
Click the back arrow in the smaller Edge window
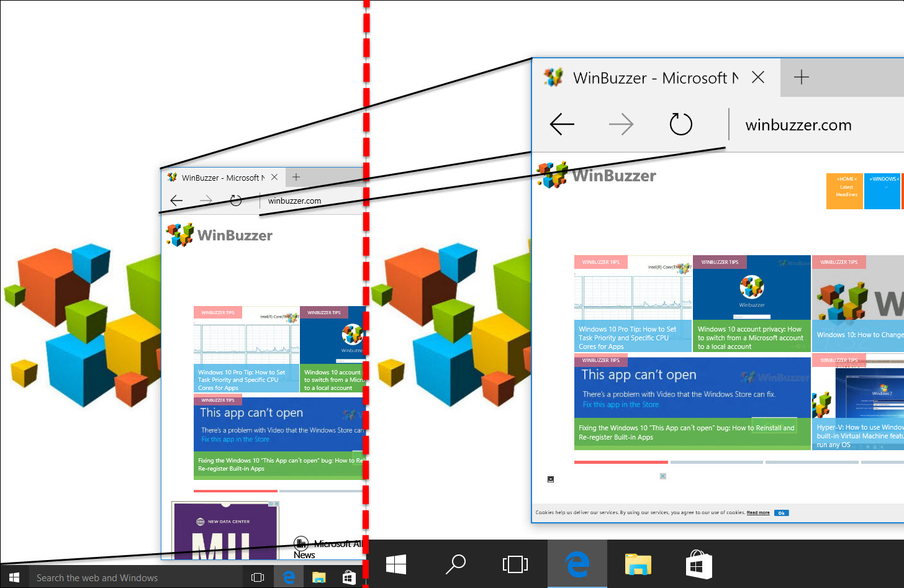point(176,200)
